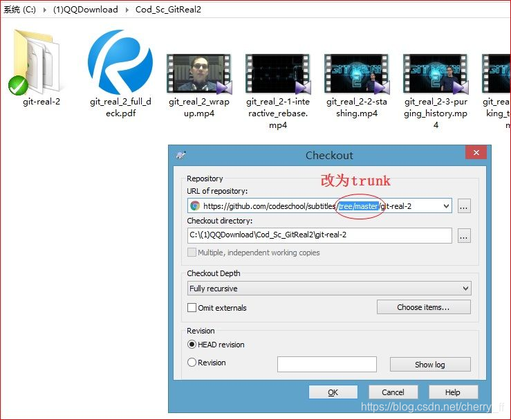Select the HEAD revision radio button
This screenshot has height=420, width=511.
(192, 345)
